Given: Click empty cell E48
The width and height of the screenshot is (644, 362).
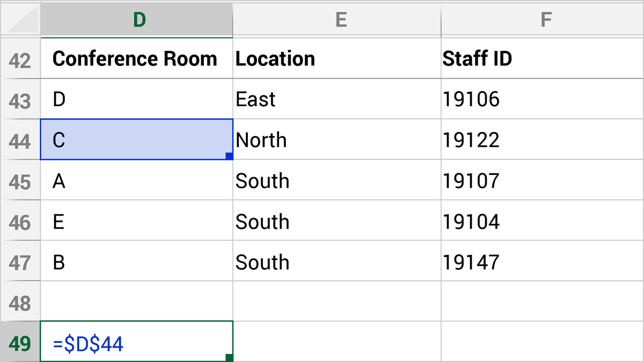Looking at the screenshot, I should coord(337,303).
